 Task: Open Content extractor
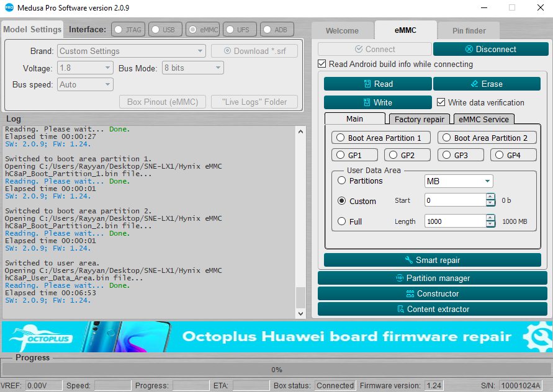pos(433,309)
